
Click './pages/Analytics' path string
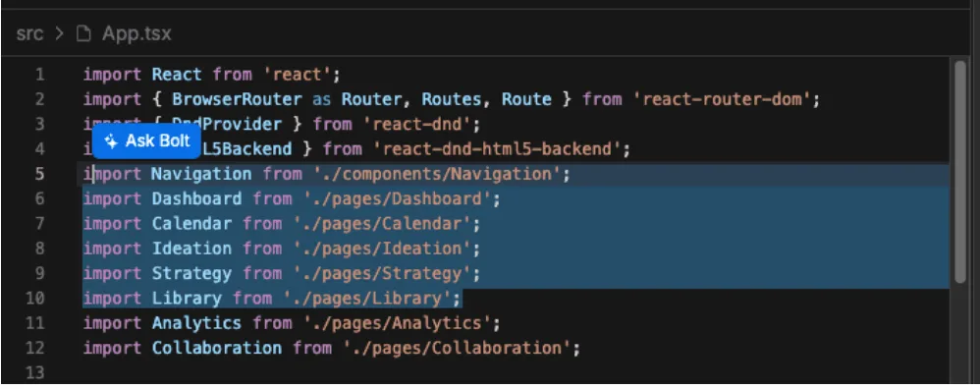398,323
